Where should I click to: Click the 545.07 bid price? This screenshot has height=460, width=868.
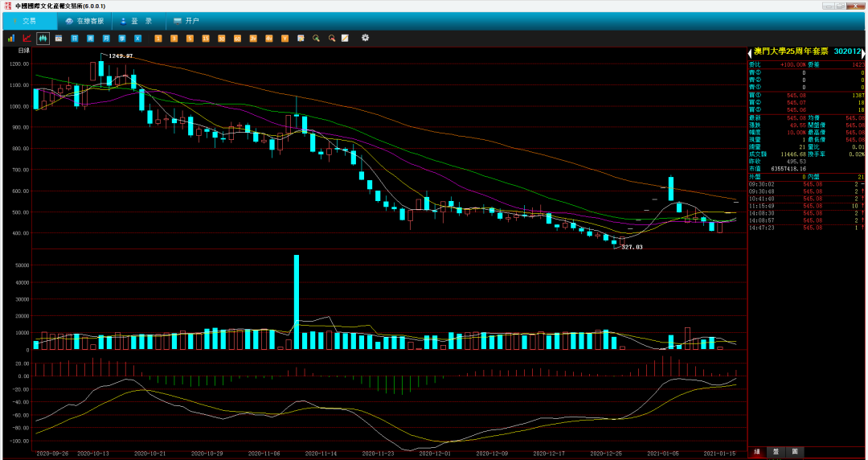[796, 102]
